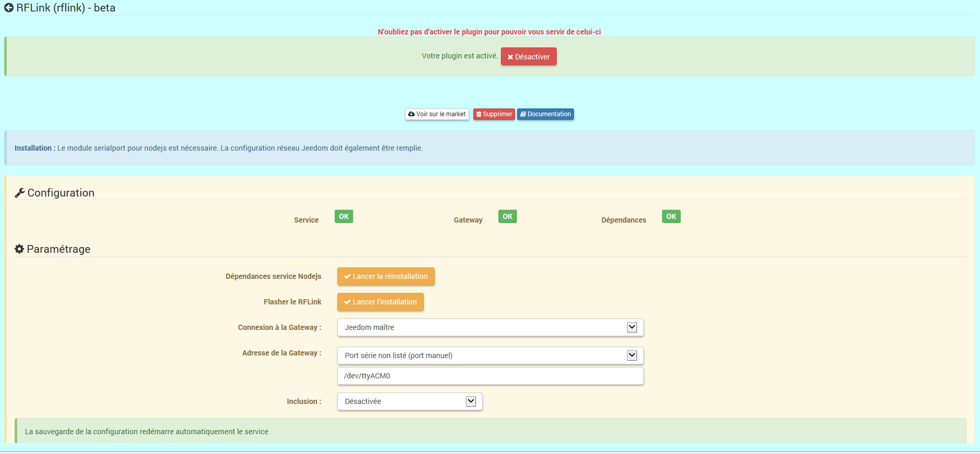Image resolution: width=980 pixels, height=454 pixels.
Task: Click the red plugin activation warning text
Action: tap(489, 32)
